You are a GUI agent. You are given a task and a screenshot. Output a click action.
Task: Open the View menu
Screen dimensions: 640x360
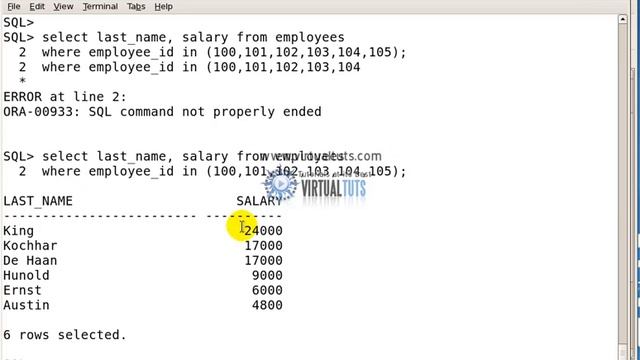pos(63,7)
